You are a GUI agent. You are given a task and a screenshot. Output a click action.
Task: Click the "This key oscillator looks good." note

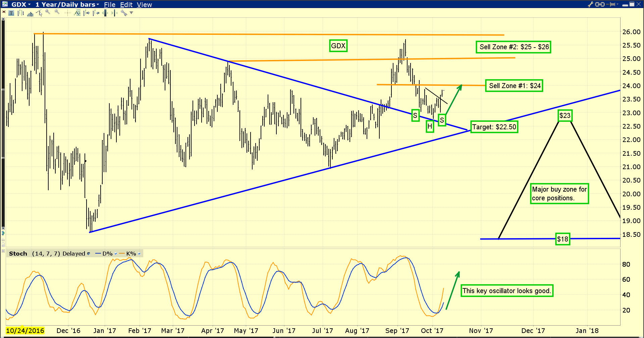pyautogui.click(x=507, y=291)
